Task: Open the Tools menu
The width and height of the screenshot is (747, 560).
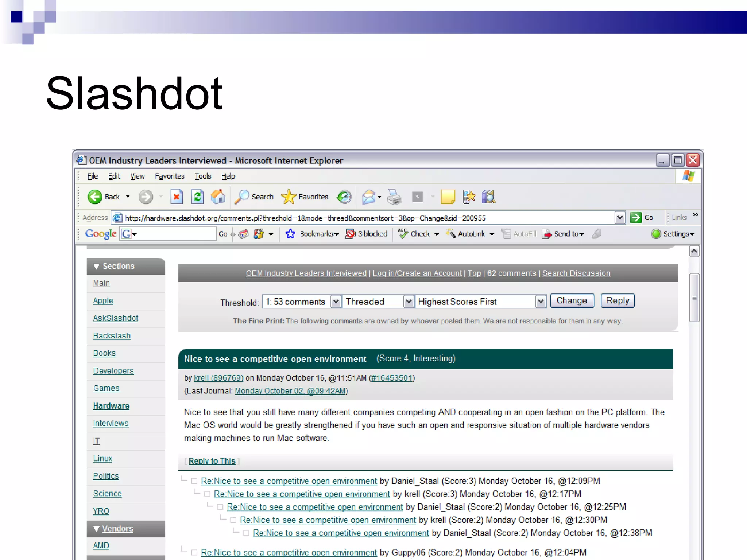Action: click(203, 176)
